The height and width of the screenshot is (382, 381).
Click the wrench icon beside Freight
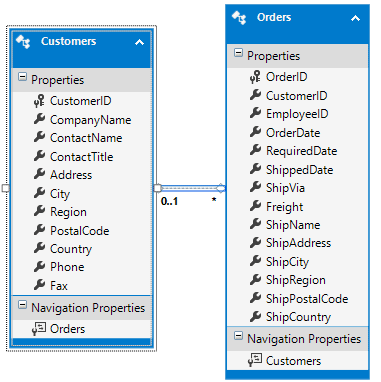255,206
